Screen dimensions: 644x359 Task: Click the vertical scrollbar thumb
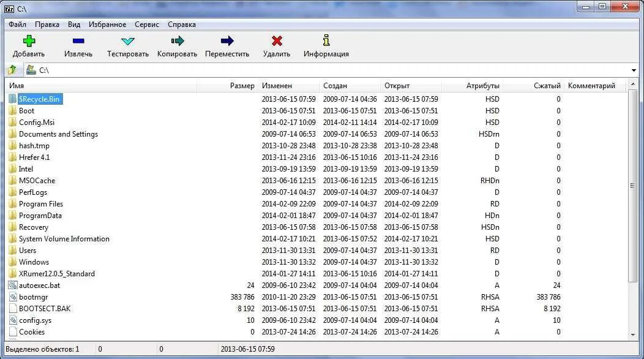(x=633, y=186)
